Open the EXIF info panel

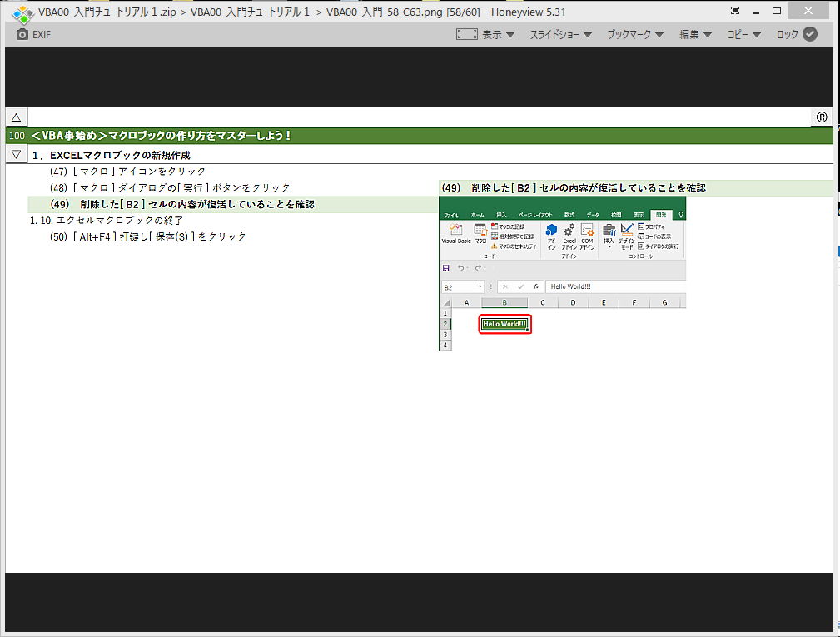tap(33, 34)
